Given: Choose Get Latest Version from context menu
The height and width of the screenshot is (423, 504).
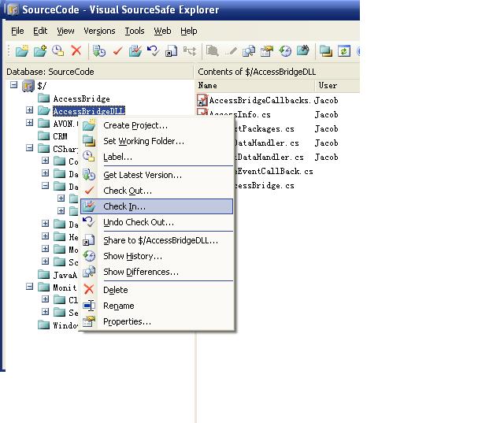Looking at the screenshot, I should click(157, 175).
